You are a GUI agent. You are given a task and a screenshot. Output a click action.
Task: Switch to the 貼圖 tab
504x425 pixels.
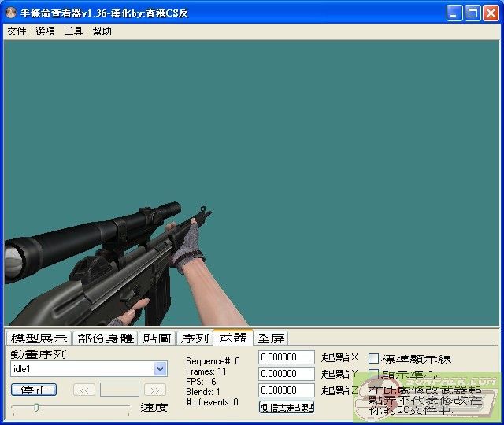[x=157, y=338]
